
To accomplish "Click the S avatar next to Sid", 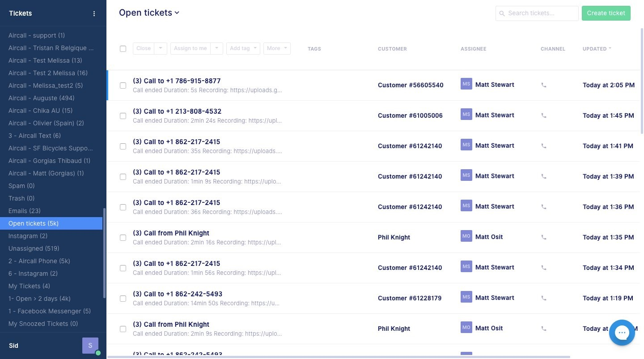I will [90, 345].
